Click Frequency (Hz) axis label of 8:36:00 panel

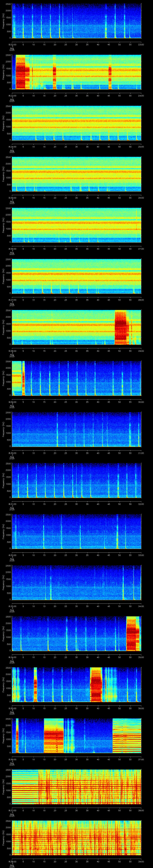pos(3,736)
